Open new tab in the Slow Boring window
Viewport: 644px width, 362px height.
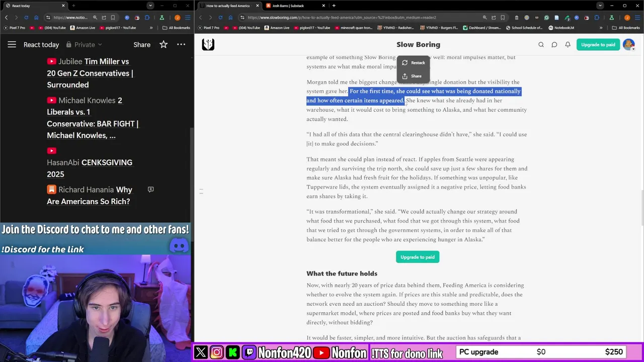334,6
